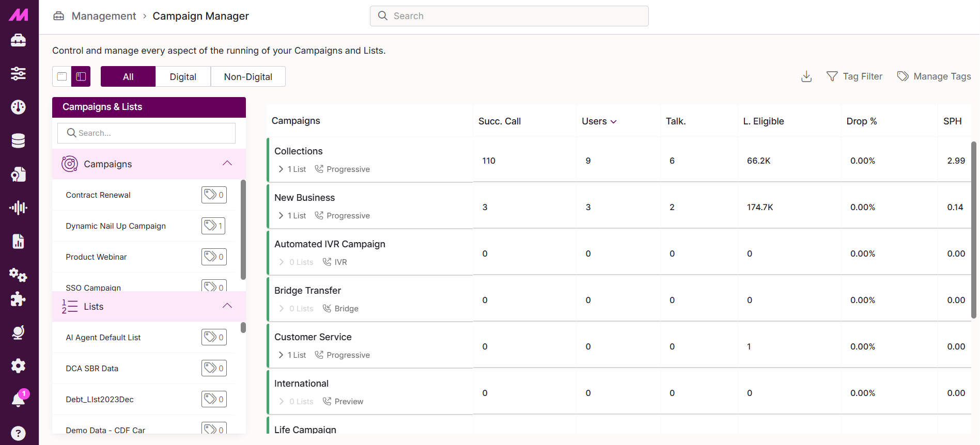The height and width of the screenshot is (445, 980).
Task: Switch to full-width layout view toggle
Action: pyautogui.click(x=62, y=76)
